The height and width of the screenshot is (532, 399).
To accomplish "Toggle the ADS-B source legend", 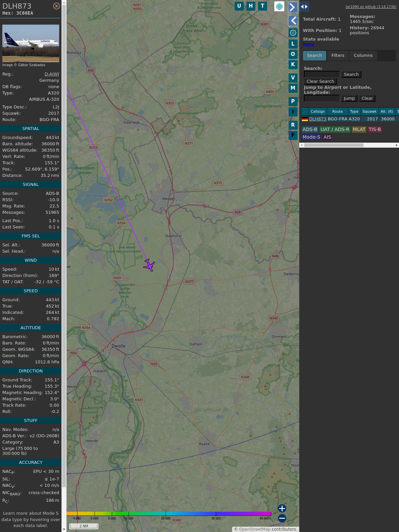I will pos(310,130).
